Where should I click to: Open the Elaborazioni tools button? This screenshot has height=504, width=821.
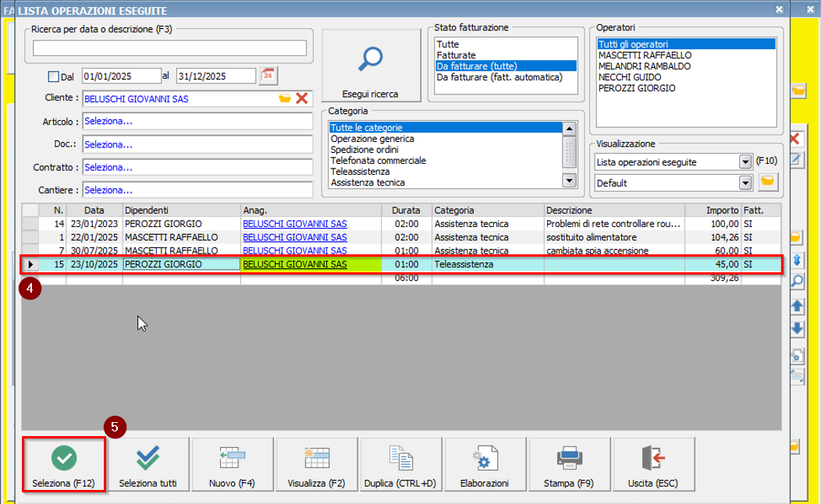click(485, 465)
